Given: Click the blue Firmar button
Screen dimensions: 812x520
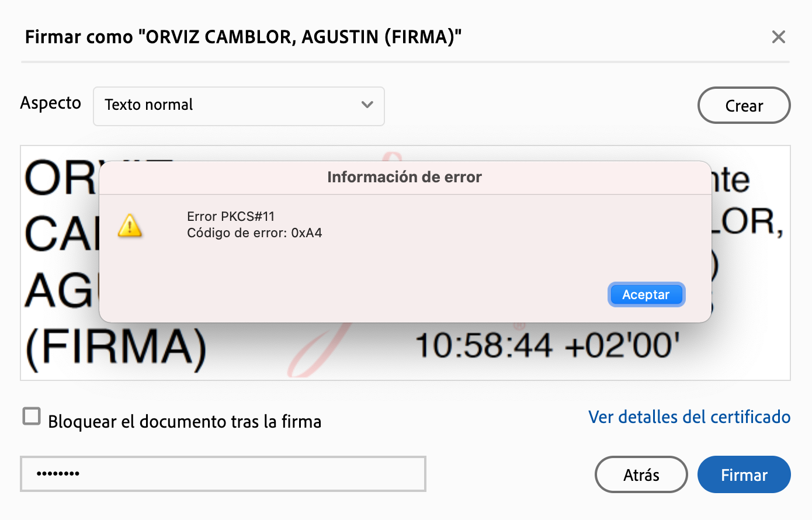Looking at the screenshot, I should (744, 474).
